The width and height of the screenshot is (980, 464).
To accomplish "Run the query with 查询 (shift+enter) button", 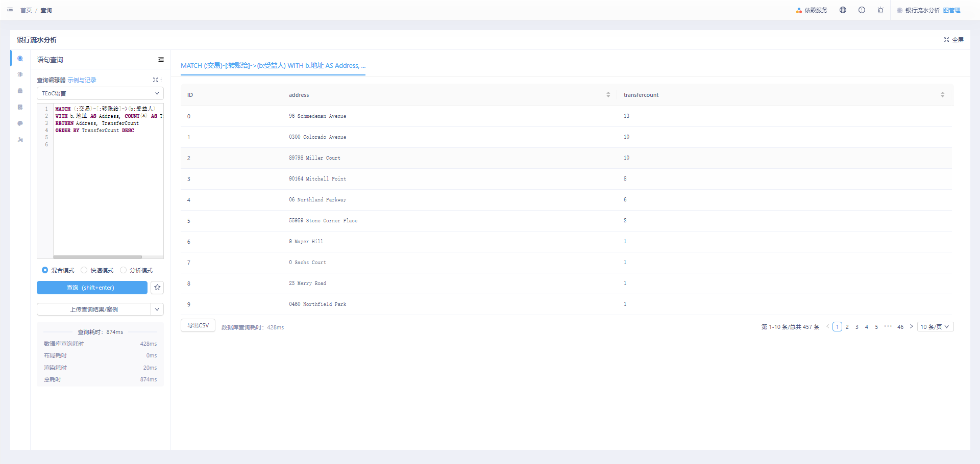I will coord(92,288).
